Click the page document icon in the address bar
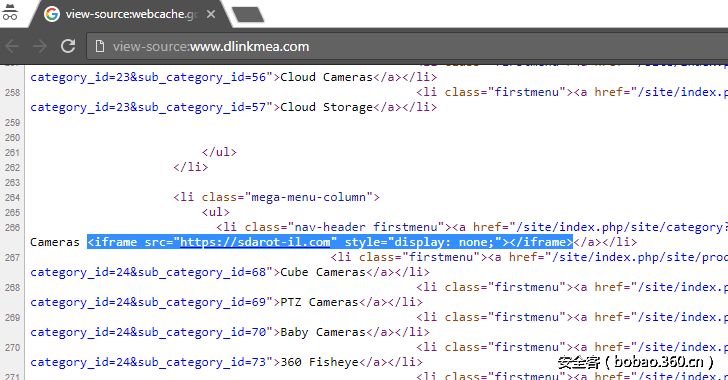728x380 pixels. 99,46
